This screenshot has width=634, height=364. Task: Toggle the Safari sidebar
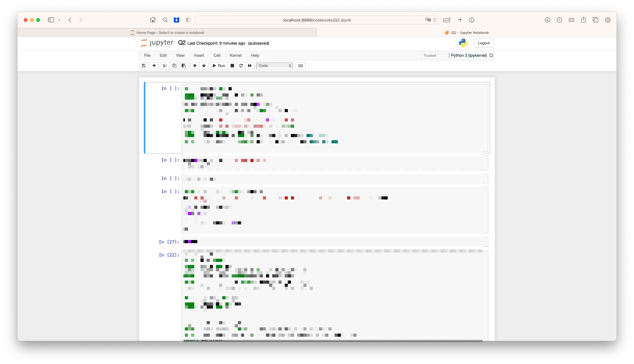[x=51, y=20]
